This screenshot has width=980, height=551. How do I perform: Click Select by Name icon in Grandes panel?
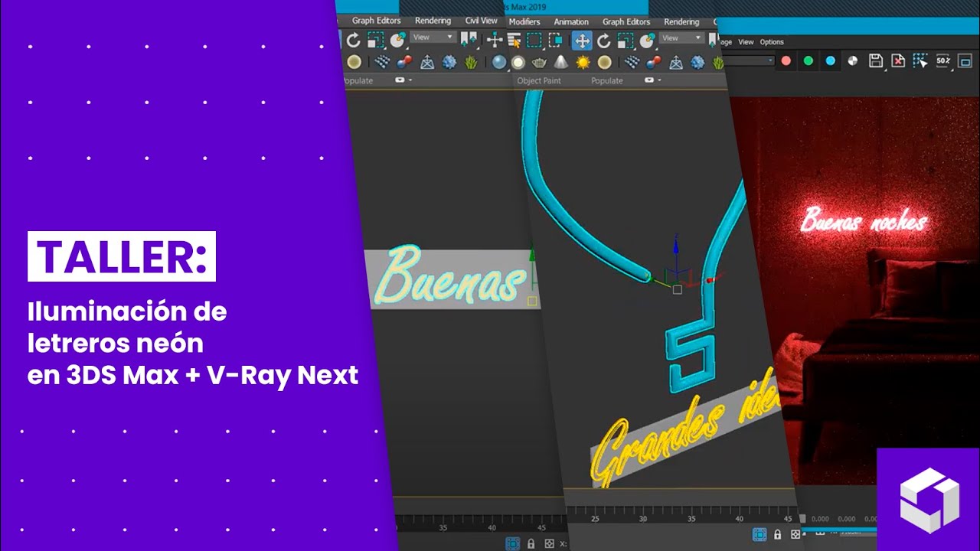pos(514,41)
